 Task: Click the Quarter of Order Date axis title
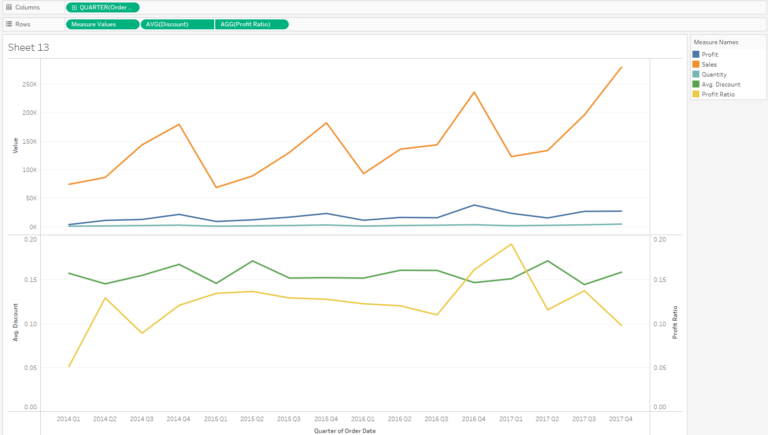[x=345, y=431]
